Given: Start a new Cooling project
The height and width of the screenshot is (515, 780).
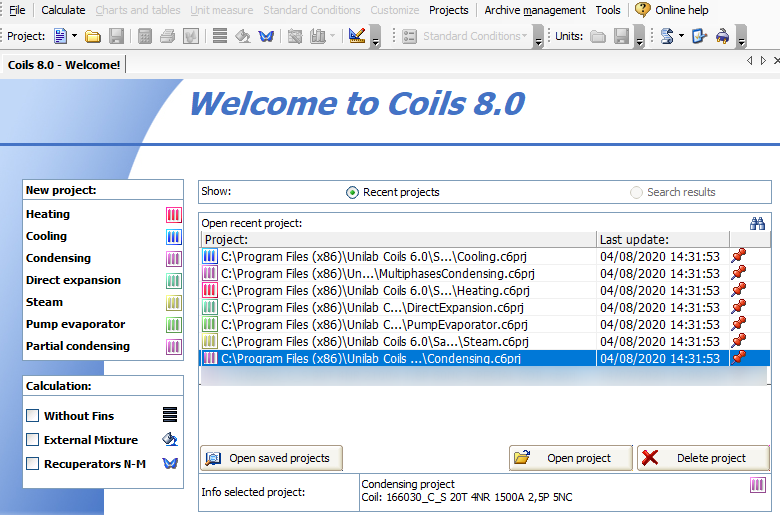Looking at the screenshot, I should click(46, 236).
